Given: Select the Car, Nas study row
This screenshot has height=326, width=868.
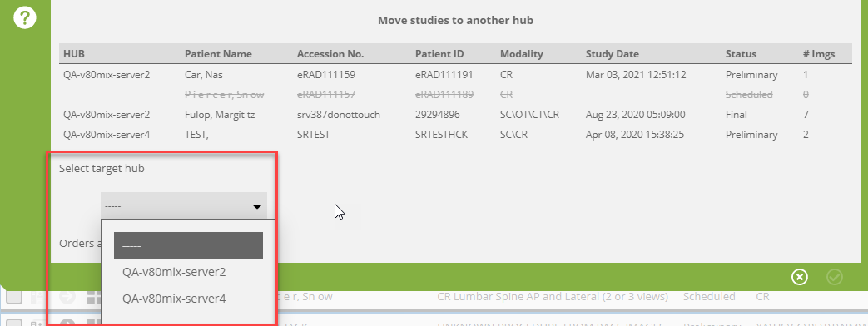Looking at the screenshot, I should (x=455, y=75).
